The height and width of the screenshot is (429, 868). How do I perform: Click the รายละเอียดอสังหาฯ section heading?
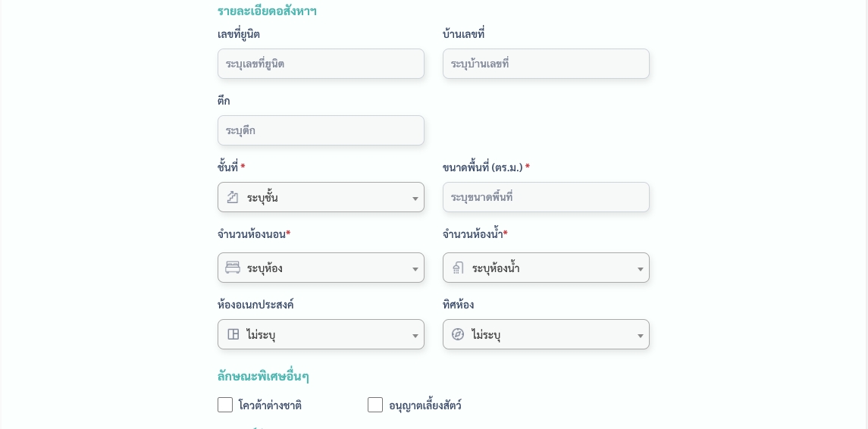coord(267,11)
